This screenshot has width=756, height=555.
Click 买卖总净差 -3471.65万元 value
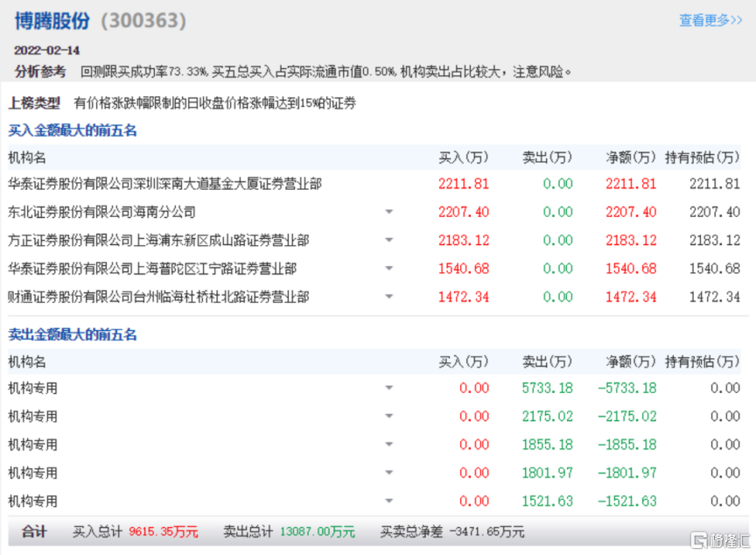(x=452, y=532)
